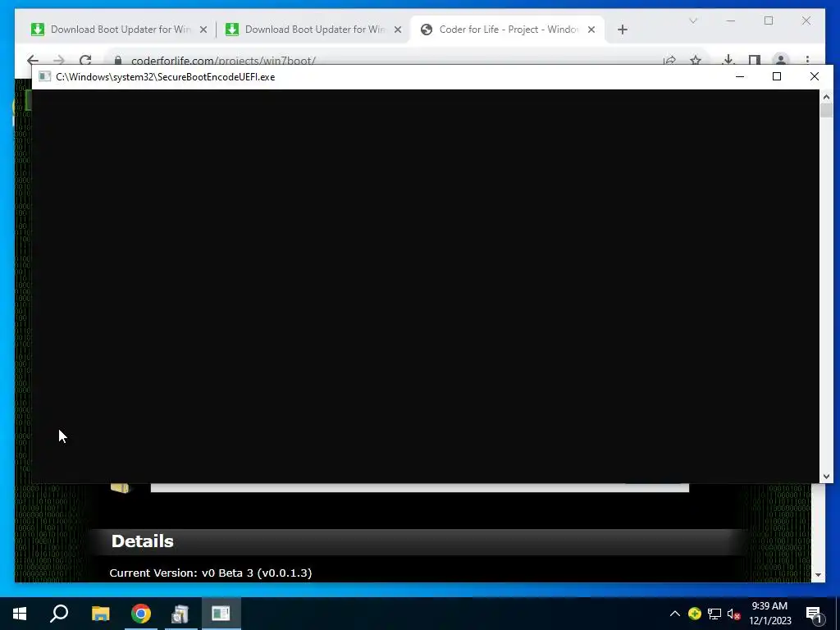Open the clock showing 9:39 AM
The image size is (840, 630).
click(769, 614)
